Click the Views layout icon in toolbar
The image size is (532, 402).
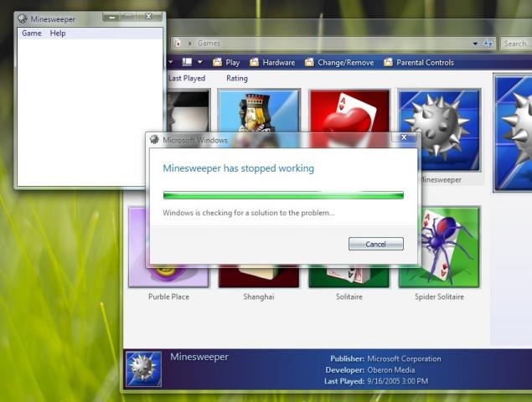click(187, 62)
